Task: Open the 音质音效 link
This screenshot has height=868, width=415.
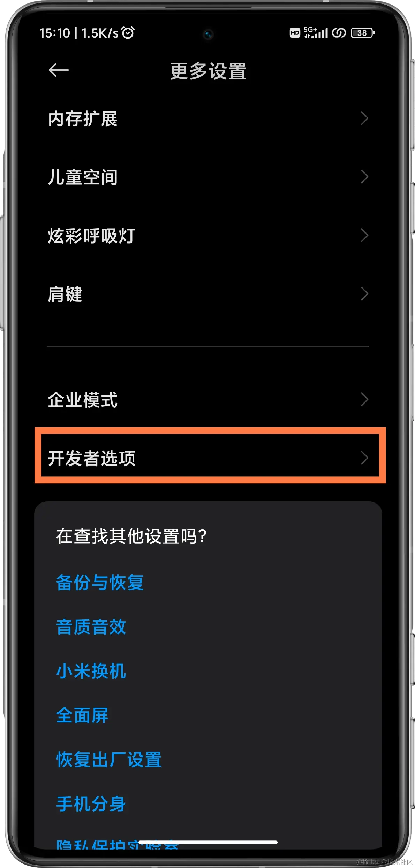Action: [x=91, y=627]
